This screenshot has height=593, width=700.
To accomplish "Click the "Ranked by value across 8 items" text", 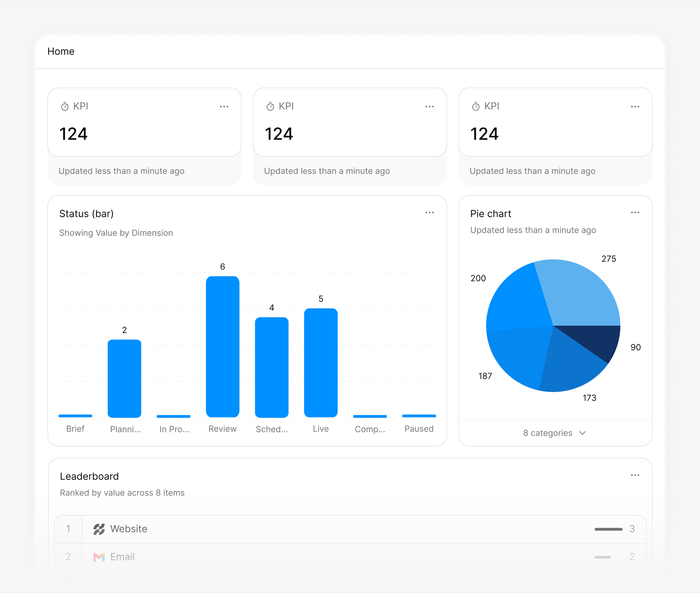I will pyautogui.click(x=122, y=493).
